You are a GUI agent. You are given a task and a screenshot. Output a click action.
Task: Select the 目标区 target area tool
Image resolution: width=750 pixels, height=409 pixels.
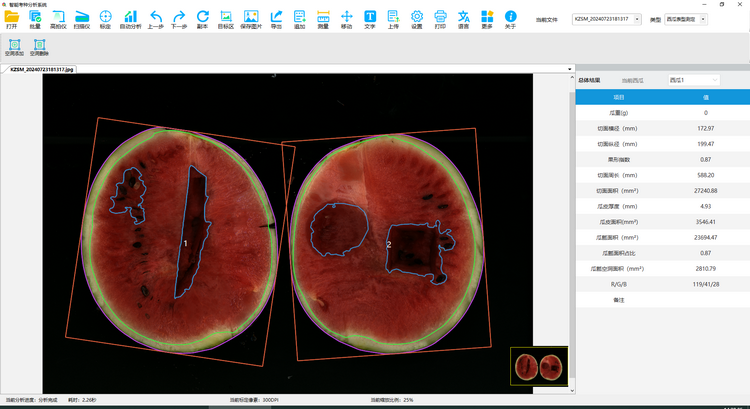225,19
